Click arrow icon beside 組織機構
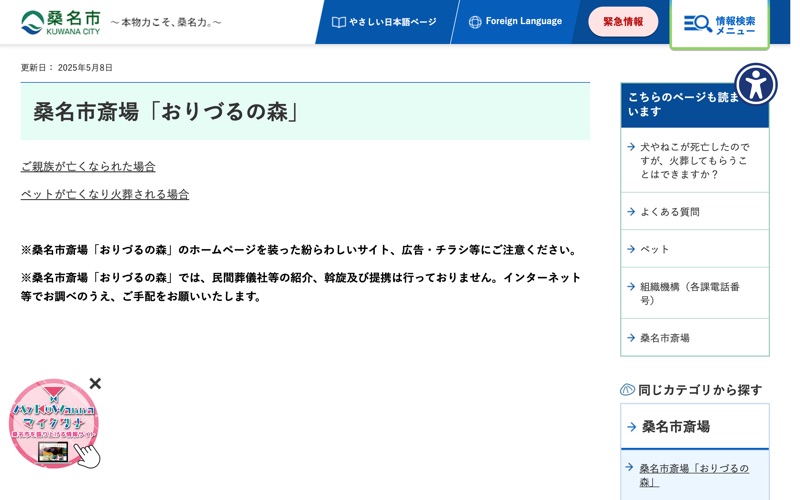 pos(631,286)
